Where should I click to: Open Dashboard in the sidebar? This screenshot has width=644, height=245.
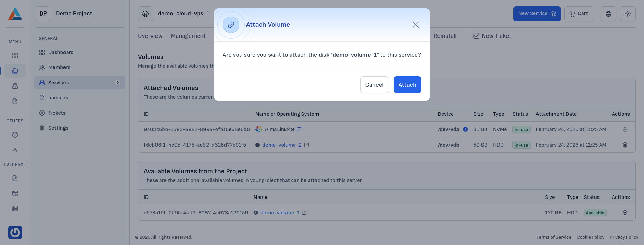[61, 52]
